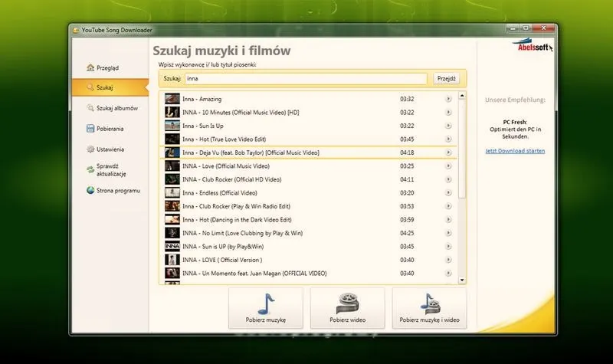
Task: Click the Abelssoft logo
Action: point(533,45)
